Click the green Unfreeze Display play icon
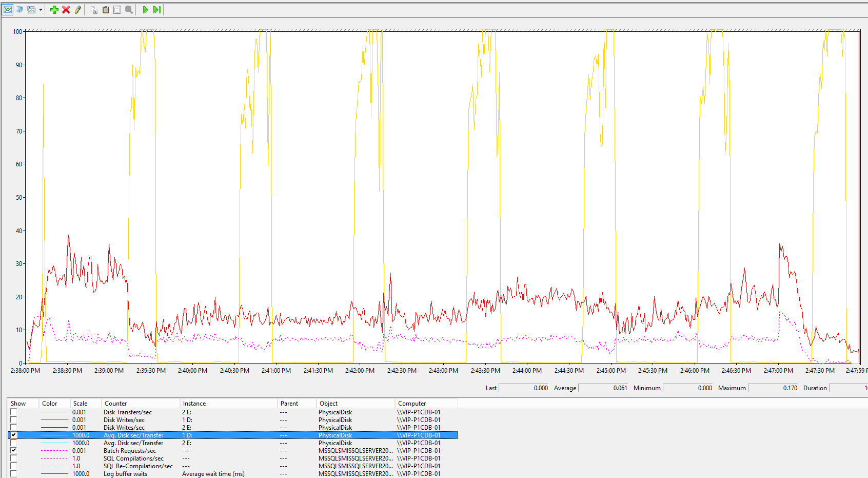 click(x=145, y=10)
